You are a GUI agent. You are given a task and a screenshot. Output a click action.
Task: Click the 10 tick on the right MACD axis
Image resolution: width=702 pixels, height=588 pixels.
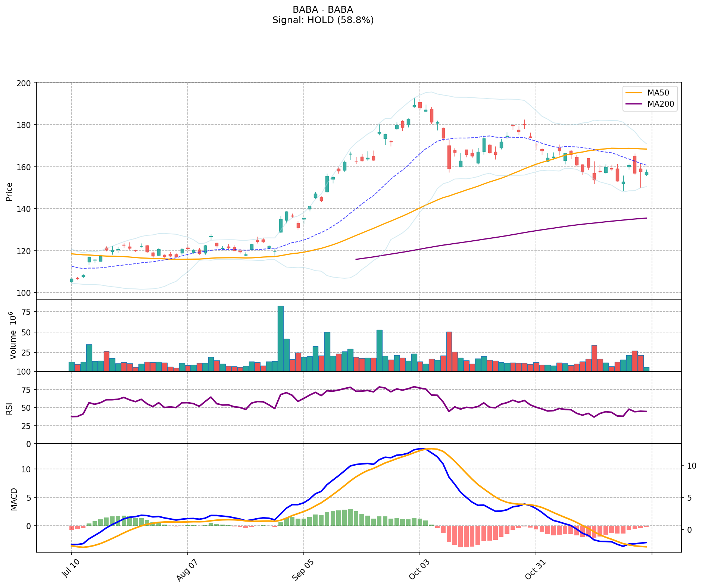coord(691,466)
